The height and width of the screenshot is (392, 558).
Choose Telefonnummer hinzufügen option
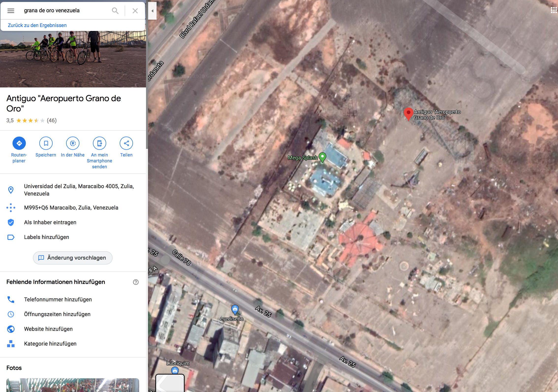point(58,299)
